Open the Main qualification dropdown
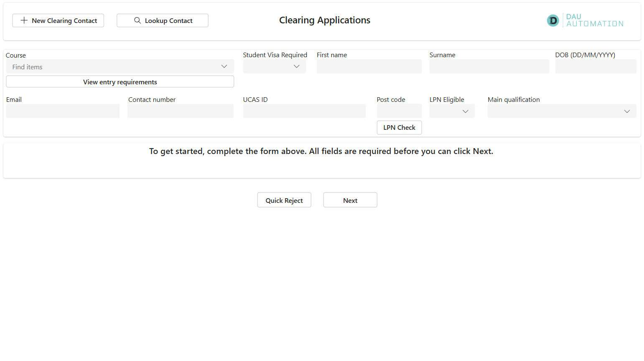 627,111
